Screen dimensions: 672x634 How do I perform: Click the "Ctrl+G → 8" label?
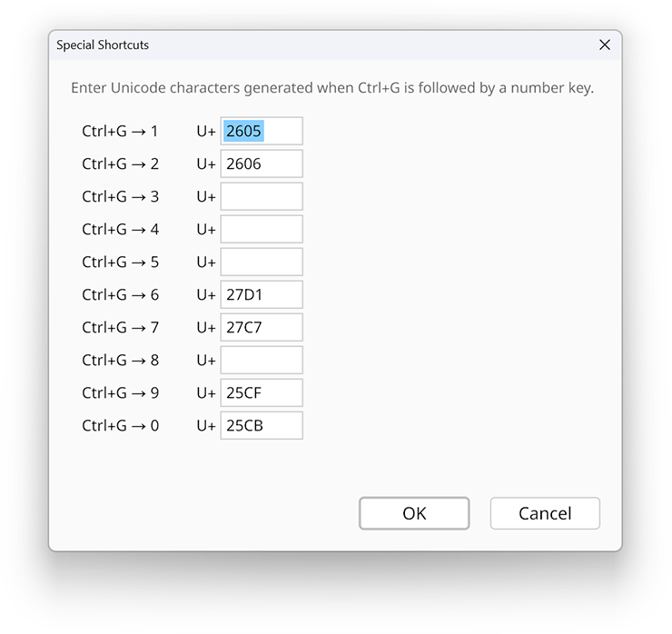(120, 360)
